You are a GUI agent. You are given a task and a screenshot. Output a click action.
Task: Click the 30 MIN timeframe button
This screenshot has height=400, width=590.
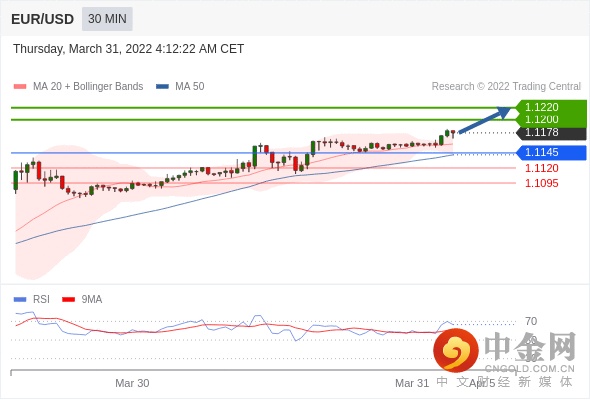(x=107, y=19)
